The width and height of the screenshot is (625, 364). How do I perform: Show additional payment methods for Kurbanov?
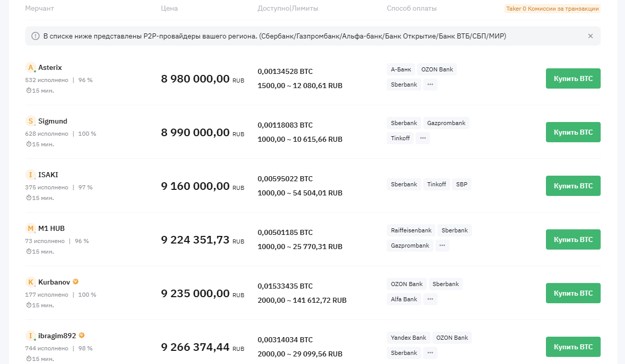tap(430, 299)
